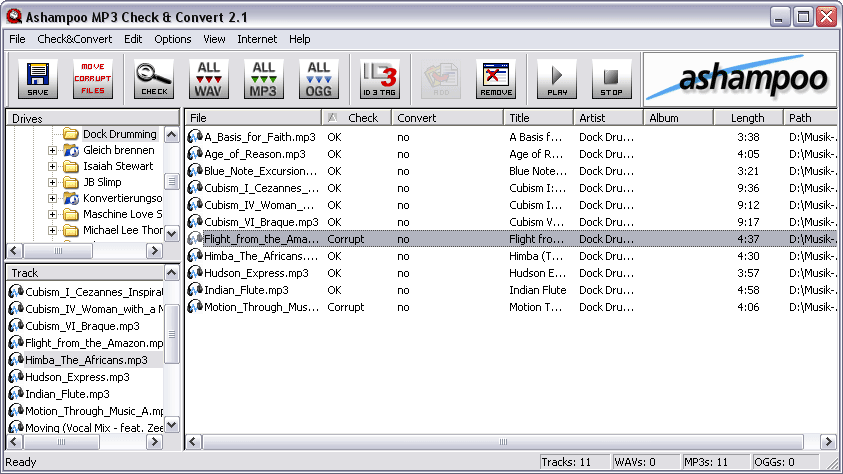Open the Internet menu
Screen dimensions: 843x474
[x=257, y=39]
